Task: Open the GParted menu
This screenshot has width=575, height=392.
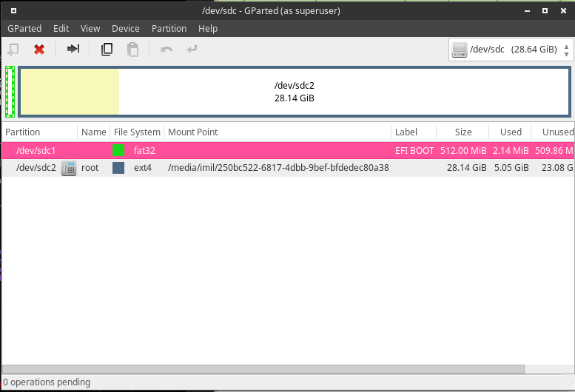Action: click(24, 28)
